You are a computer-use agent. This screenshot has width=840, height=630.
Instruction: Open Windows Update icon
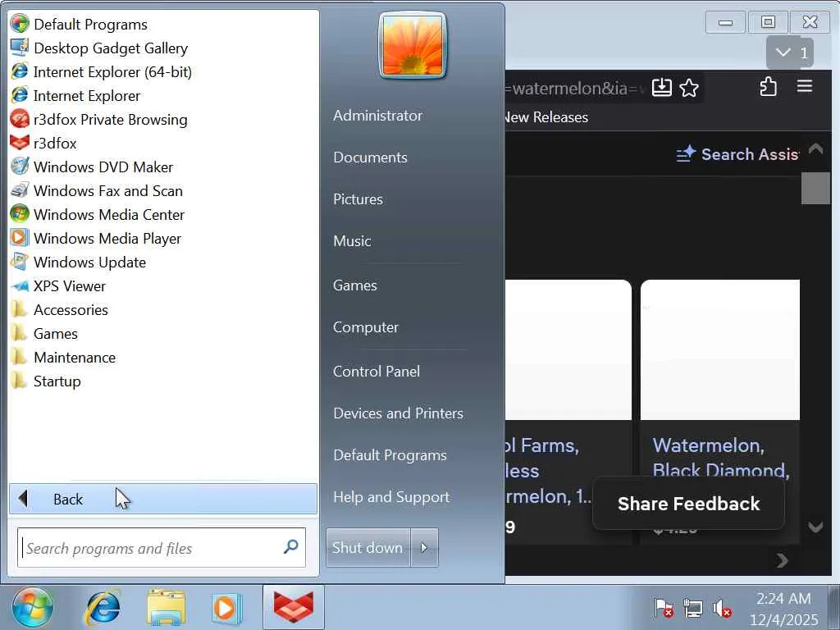coord(20,262)
